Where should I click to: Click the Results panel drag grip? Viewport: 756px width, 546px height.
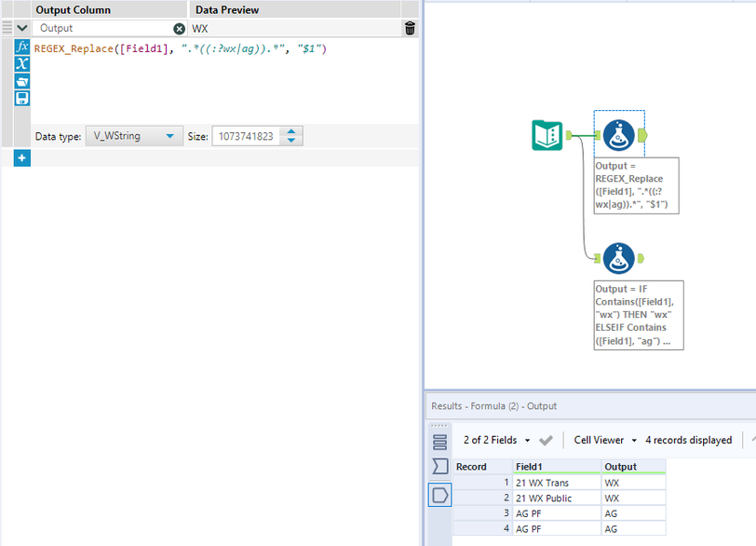(439, 426)
